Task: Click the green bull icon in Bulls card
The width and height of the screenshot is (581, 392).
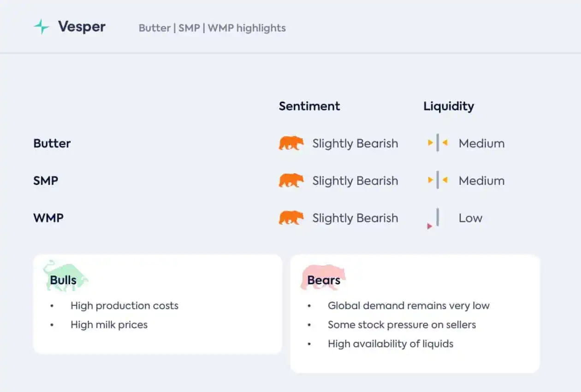Action: [x=65, y=276]
